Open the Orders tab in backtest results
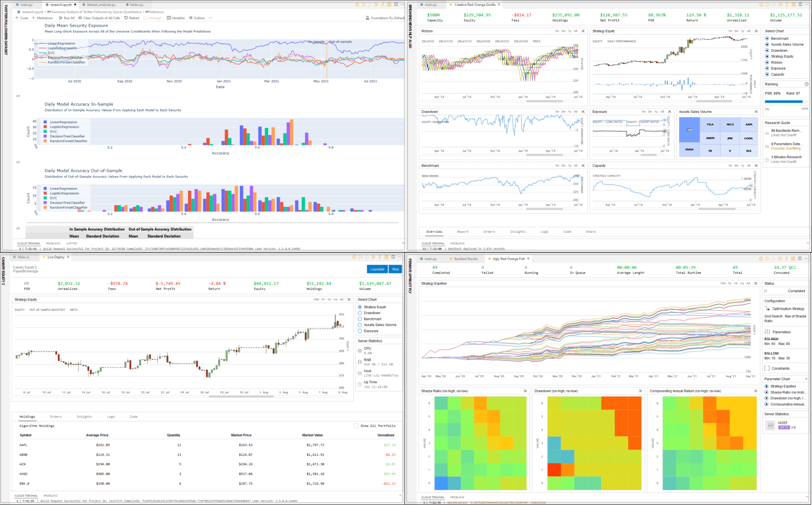 [x=489, y=232]
